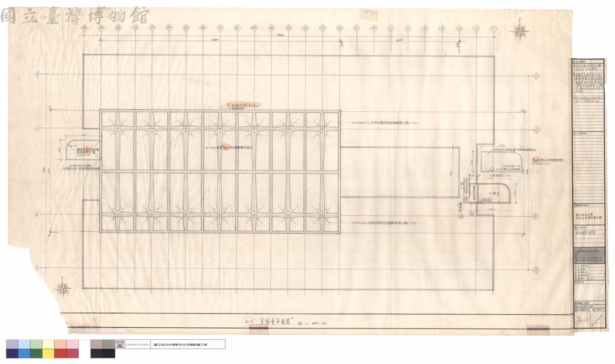Screen dimensions: 615x364
Task: Click the 國立臺灣博物館 watermark text
Action: tap(74, 16)
